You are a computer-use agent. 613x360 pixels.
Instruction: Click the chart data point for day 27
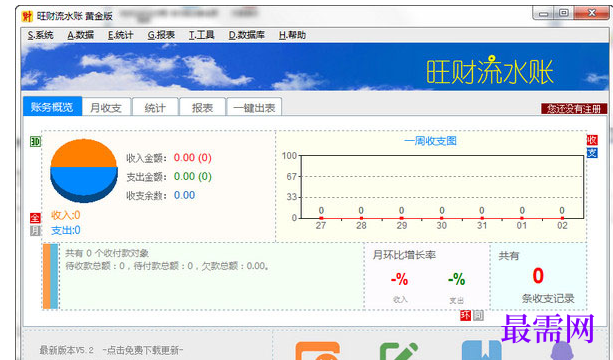(x=321, y=218)
